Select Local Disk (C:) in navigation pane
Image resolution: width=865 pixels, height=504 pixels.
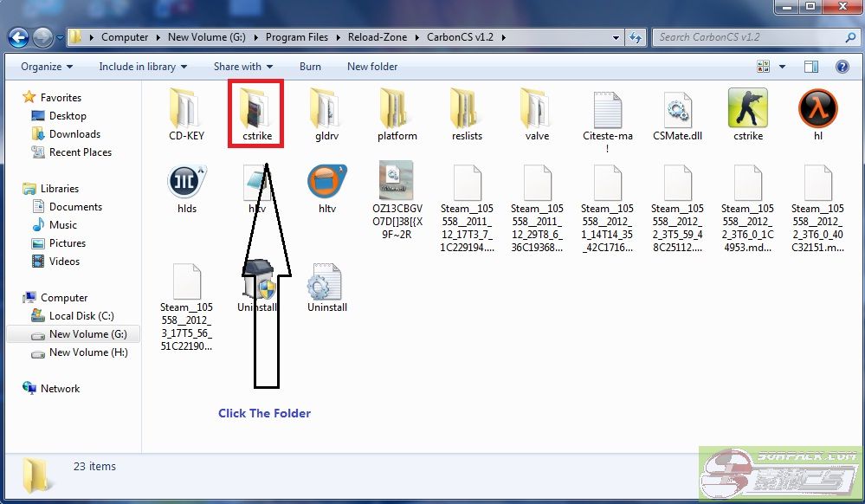tap(81, 316)
